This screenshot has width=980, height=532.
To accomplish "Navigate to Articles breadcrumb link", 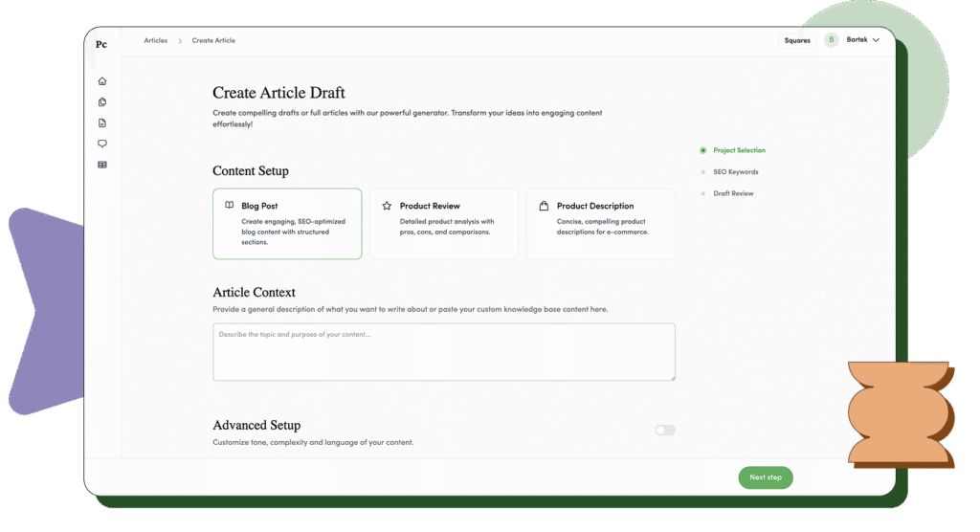I will click(x=155, y=41).
